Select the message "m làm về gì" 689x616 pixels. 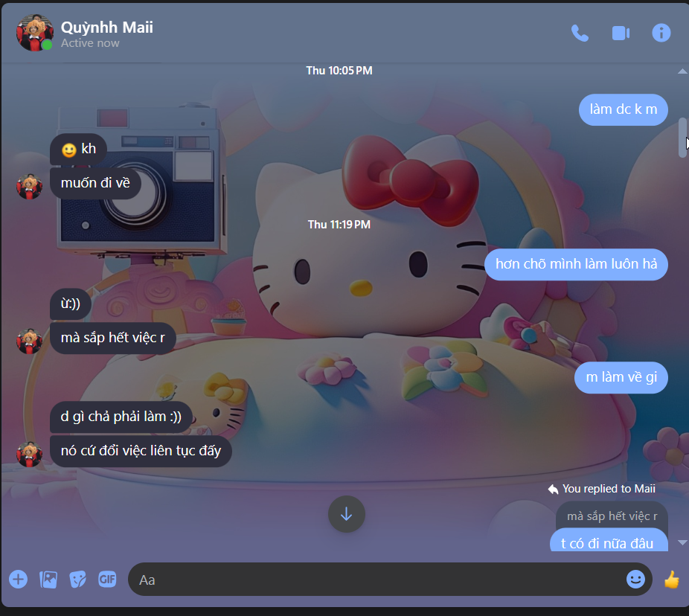pos(621,377)
